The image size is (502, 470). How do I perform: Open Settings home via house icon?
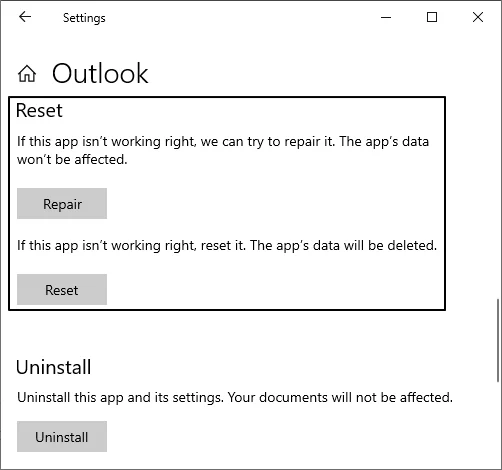[x=27, y=73]
